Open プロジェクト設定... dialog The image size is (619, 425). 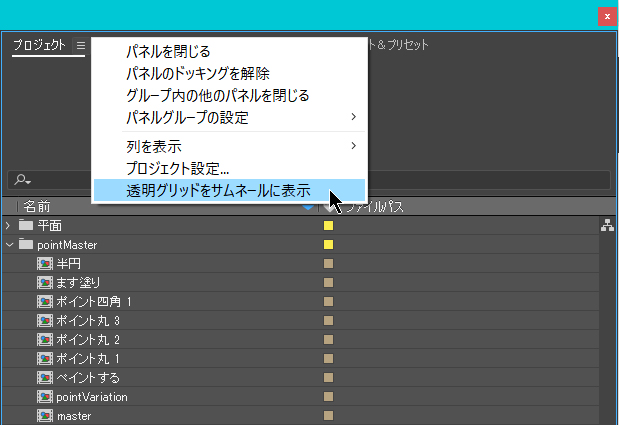click(x=177, y=168)
